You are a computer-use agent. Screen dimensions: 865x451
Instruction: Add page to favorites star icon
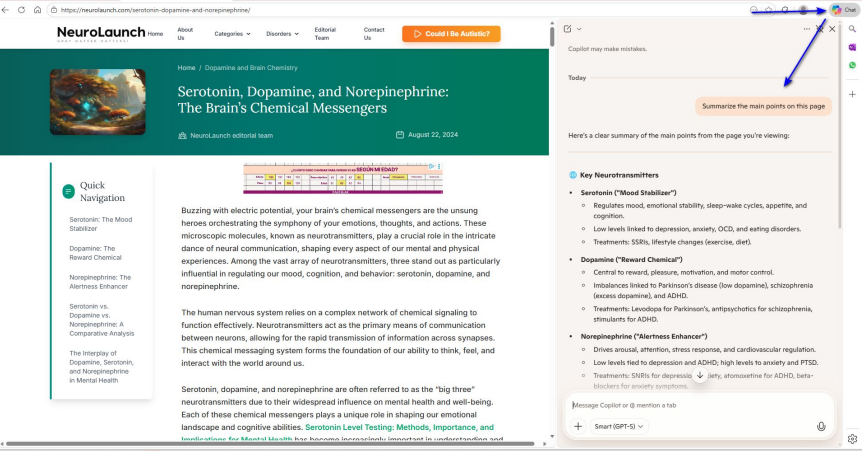click(x=768, y=10)
